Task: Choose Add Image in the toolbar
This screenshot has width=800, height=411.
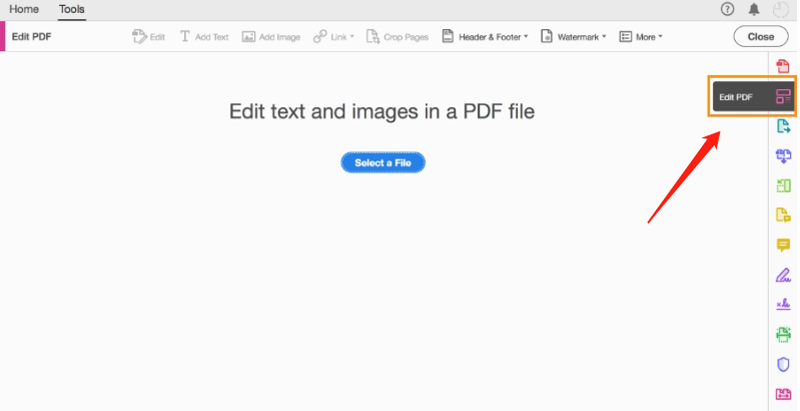Action: click(x=271, y=37)
